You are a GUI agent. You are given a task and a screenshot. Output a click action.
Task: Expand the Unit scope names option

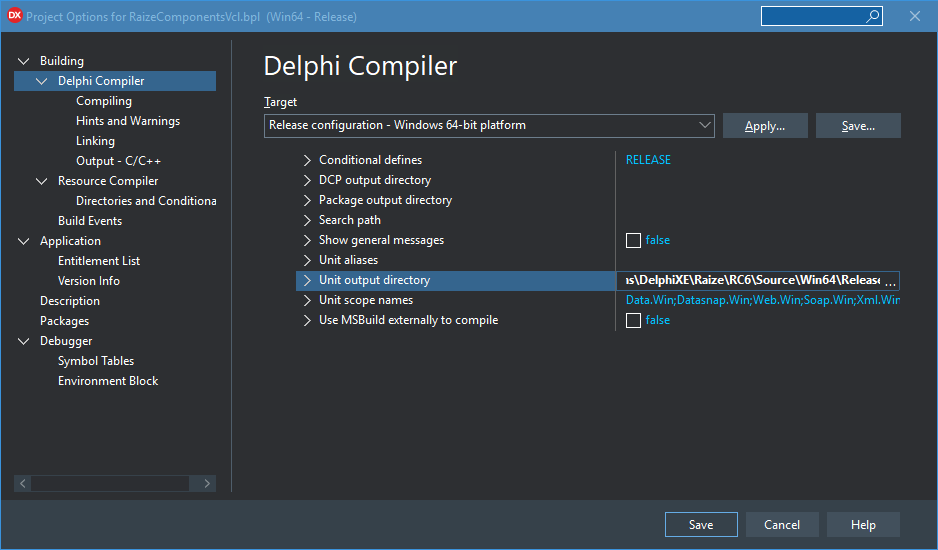point(307,300)
